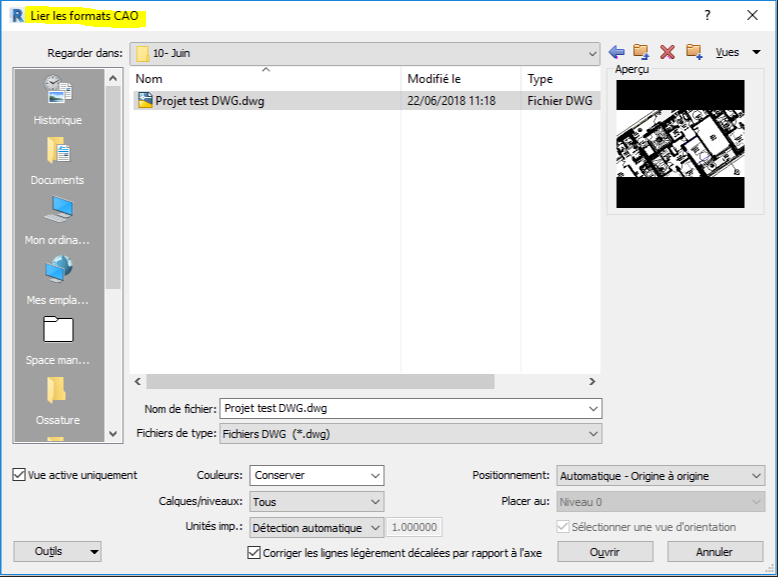Open the Positionnement dropdown

point(660,476)
